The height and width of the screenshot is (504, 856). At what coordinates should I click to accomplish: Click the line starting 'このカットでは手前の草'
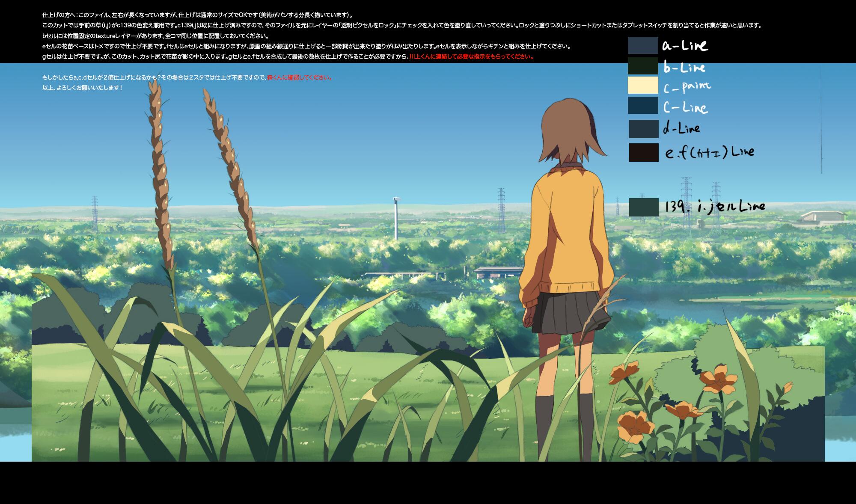402,25
